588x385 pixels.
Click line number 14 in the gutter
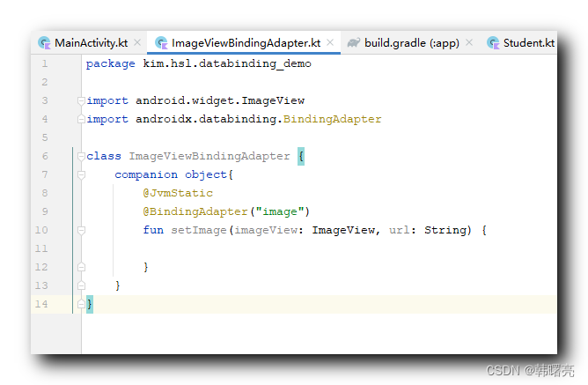point(41,304)
